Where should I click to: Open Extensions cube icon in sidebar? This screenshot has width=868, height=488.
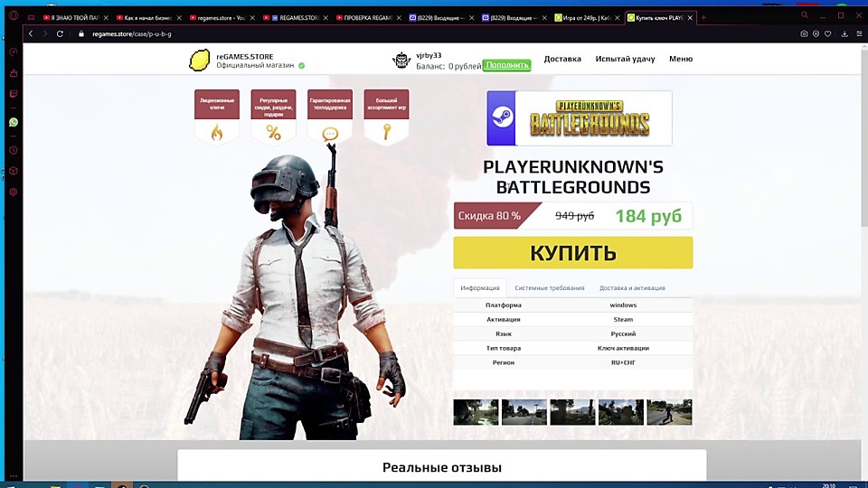point(14,171)
